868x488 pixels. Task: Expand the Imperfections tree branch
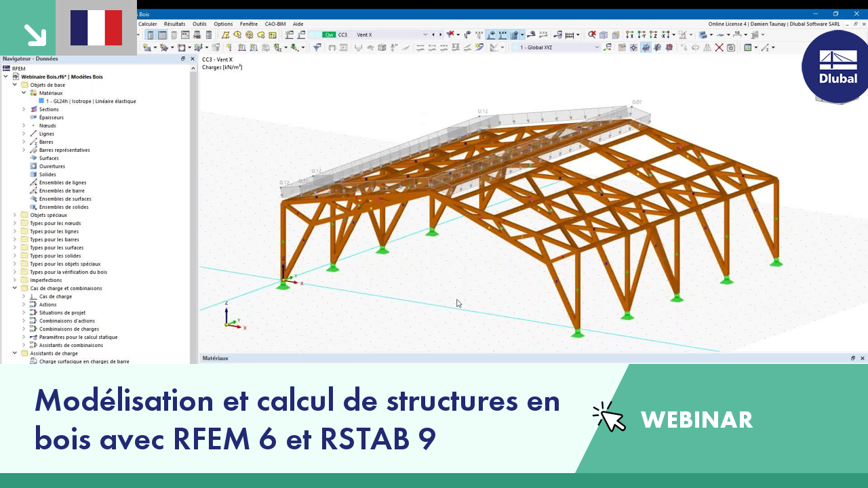click(x=16, y=280)
